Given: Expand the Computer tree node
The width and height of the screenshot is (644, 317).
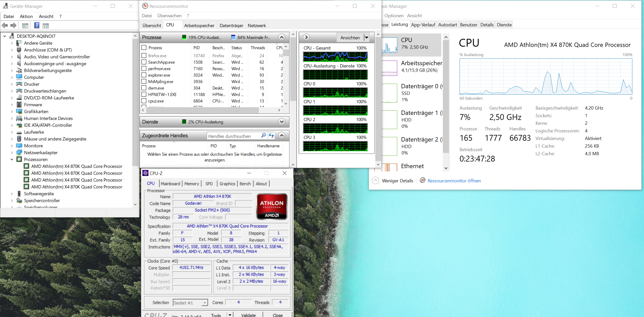Looking at the screenshot, I should pos(12,77).
